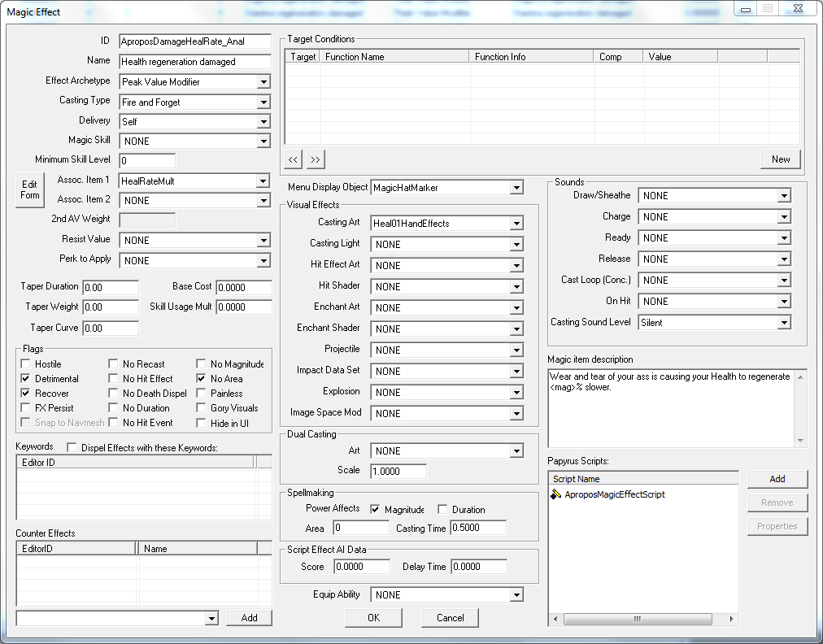Select AproposMagicEffectScript script entry
The width and height of the screenshot is (823, 644).
coord(615,494)
